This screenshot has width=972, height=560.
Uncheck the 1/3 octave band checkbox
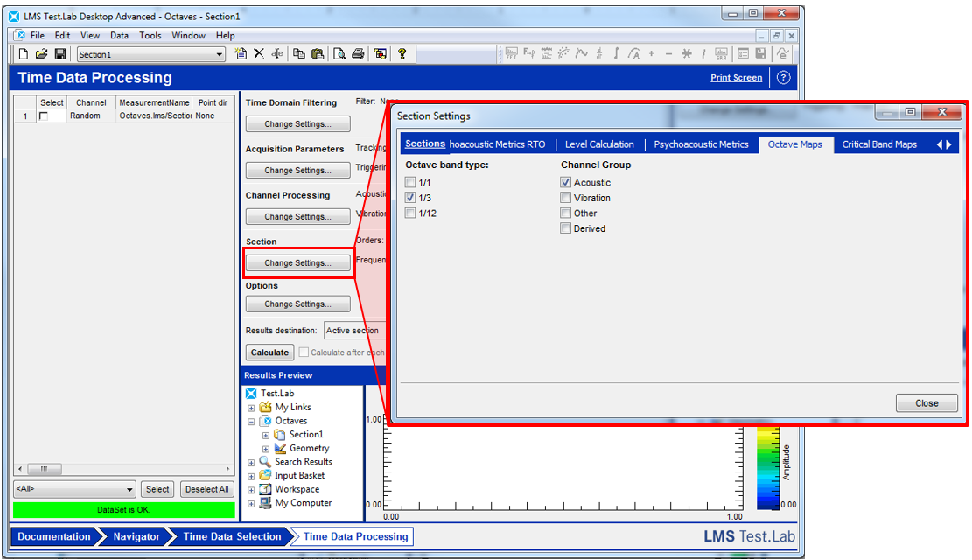(x=409, y=197)
